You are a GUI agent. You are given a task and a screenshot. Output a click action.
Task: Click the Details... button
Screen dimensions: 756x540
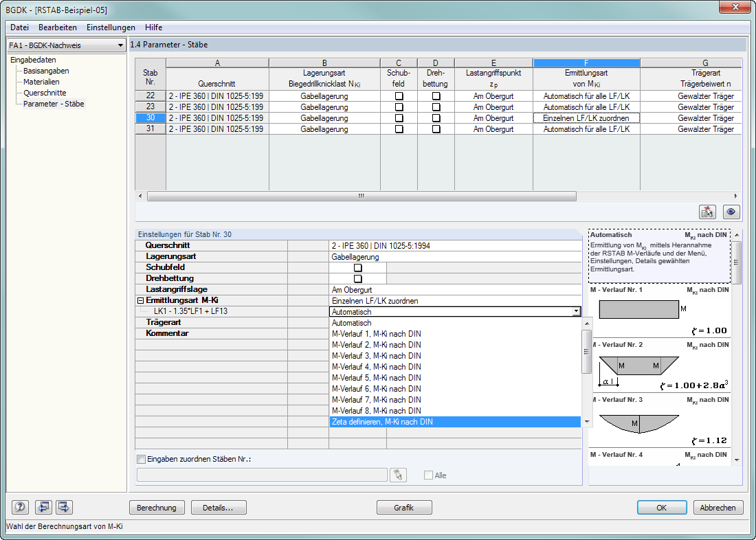click(x=219, y=508)
